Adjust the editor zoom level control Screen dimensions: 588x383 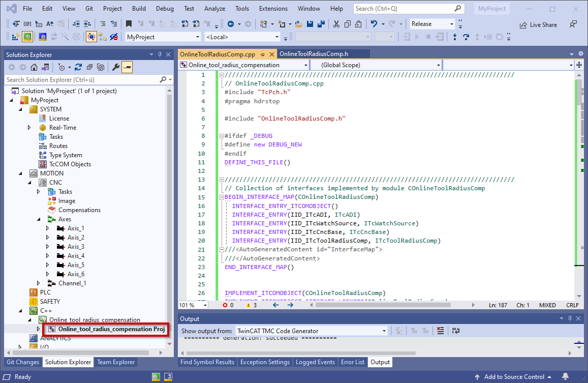point(192,305)
